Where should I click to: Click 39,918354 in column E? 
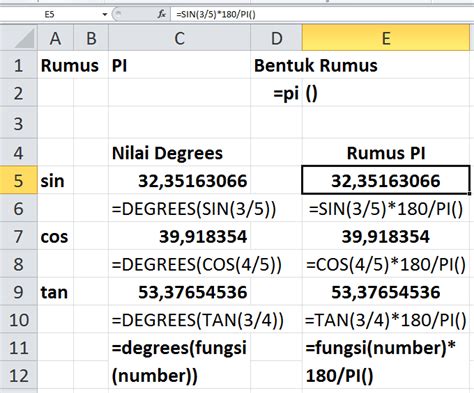click(386, 236)
